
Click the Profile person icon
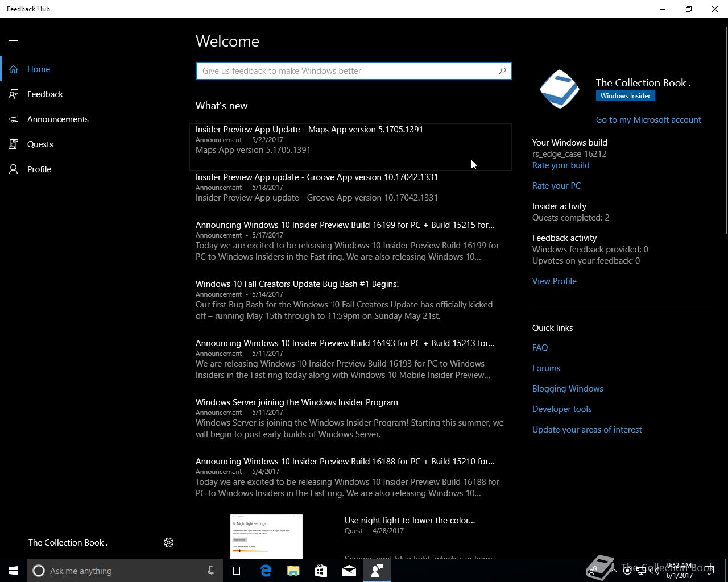(14, 169)
